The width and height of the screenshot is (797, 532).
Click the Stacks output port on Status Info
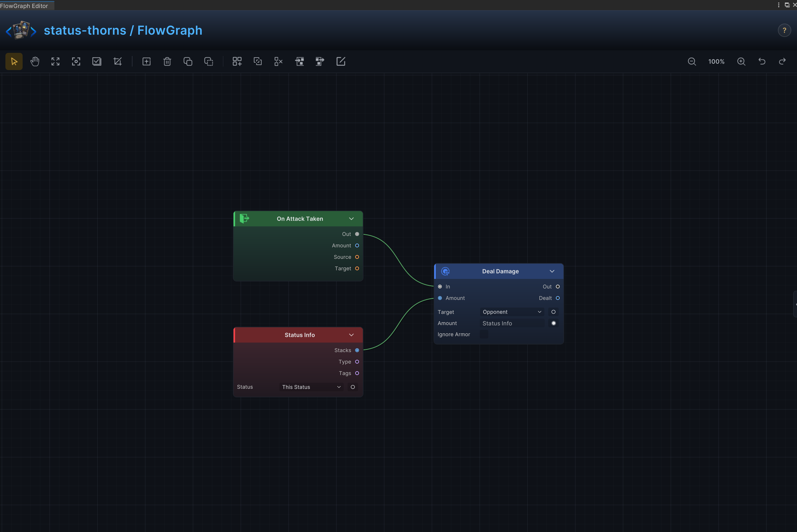click(357, 350)
